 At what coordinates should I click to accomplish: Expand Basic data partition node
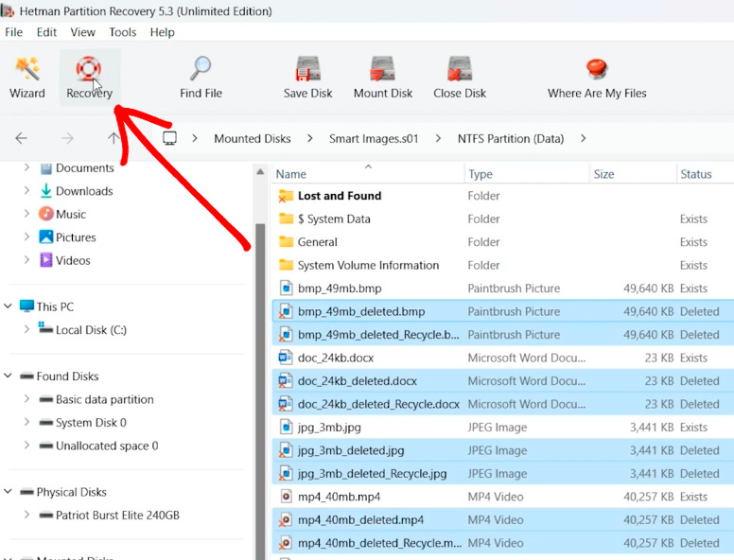click(x=26, y=399)
